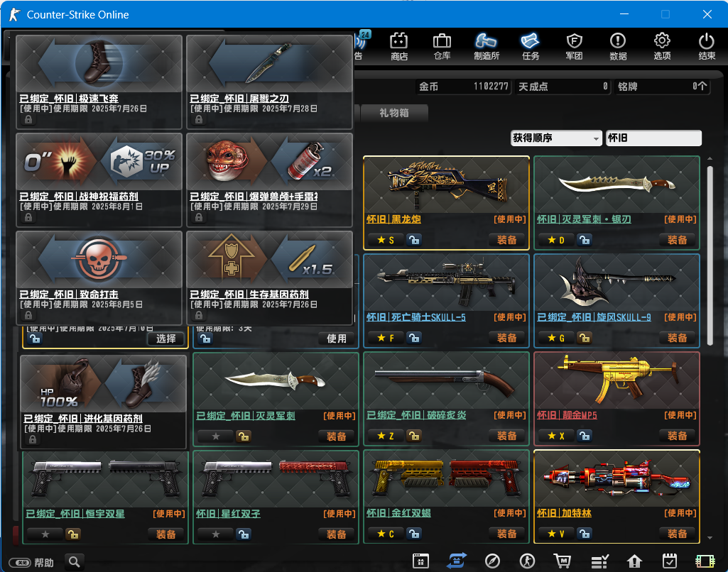Open the compass icon in bottom bar
The height and width of the screenshot is (572, 728).
[492, 561]
